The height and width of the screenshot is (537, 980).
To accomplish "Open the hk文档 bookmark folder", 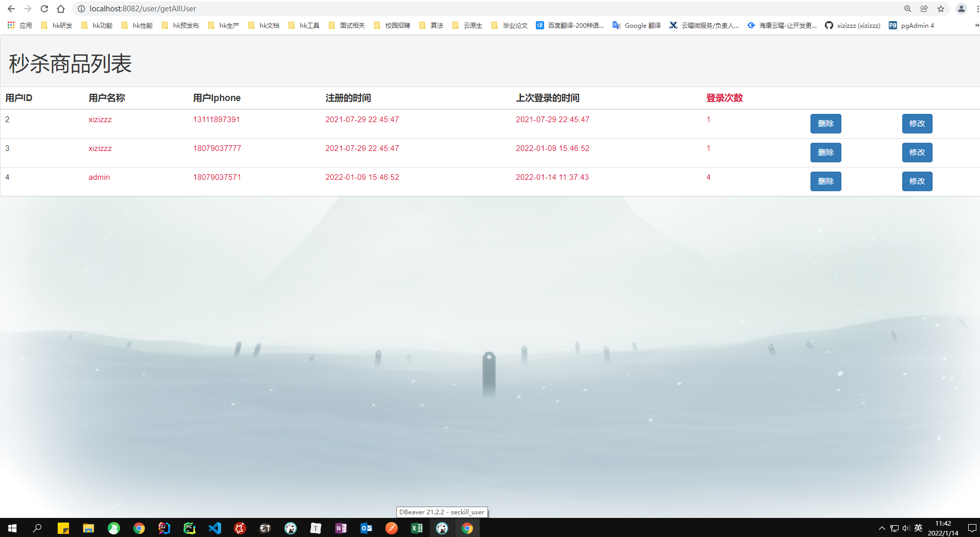I will pyautogui.click(x=264, y=25).
